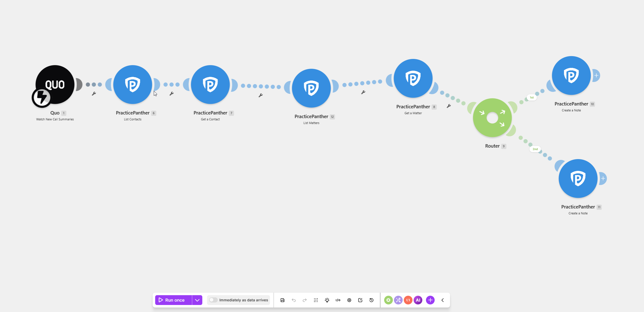Screen dimensions: 644x312
Task: Set filter between List Matters and Get a Matter
Action: click(x=363, y=92)
